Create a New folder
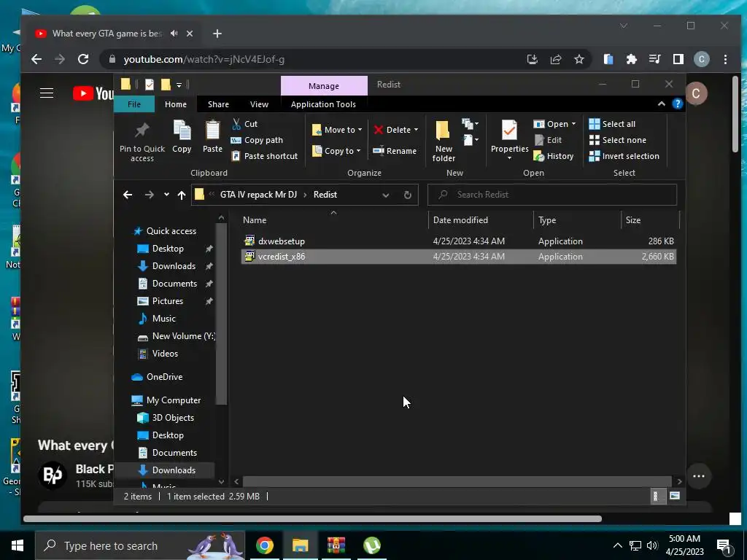The image size is (747, 560). [444, 141]
